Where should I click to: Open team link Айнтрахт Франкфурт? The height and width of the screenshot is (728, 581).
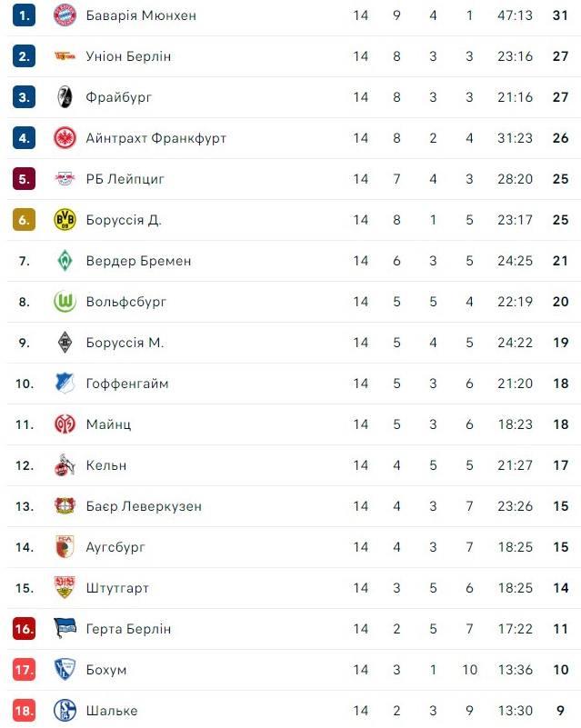point(156,138)
